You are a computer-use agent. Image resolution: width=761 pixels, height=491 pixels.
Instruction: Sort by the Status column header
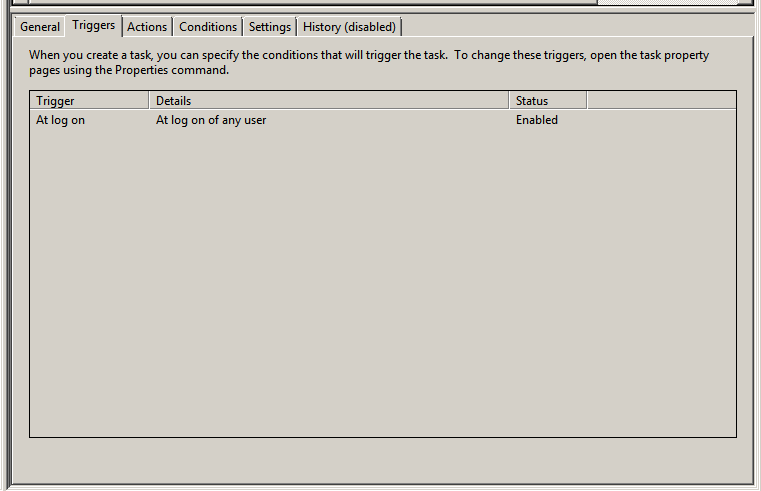click(547, 100)
